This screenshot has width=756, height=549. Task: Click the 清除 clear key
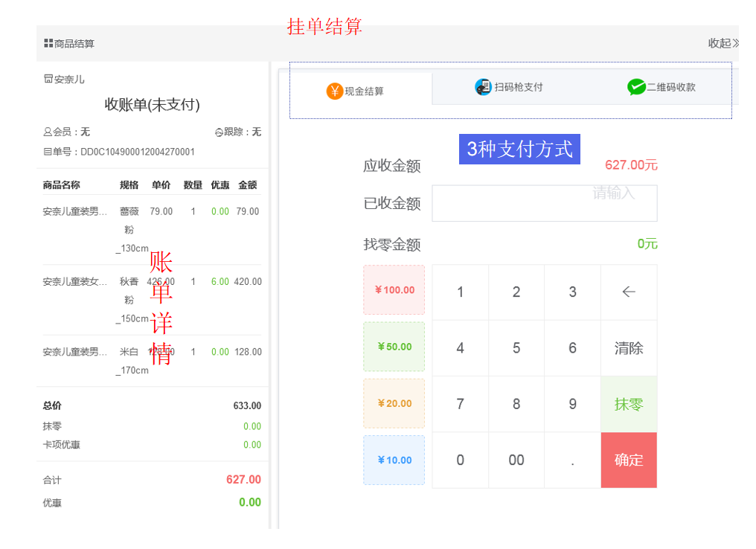[629, 348]
